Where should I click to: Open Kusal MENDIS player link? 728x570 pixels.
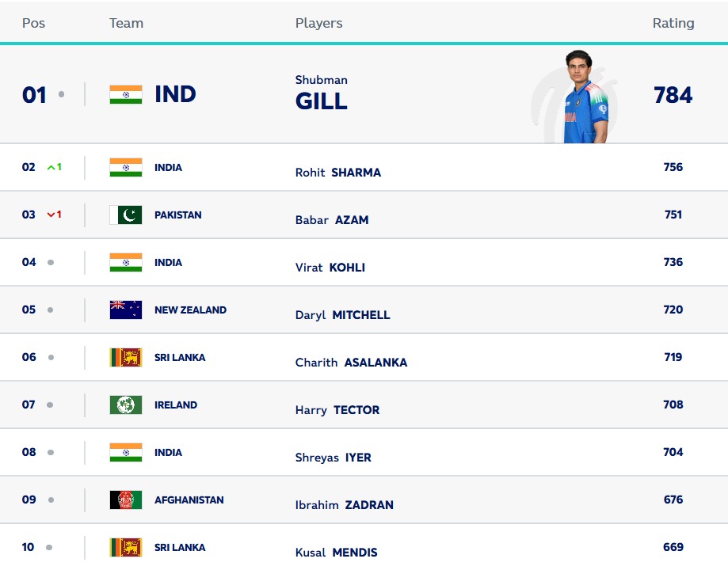click(x=337, y=553)
